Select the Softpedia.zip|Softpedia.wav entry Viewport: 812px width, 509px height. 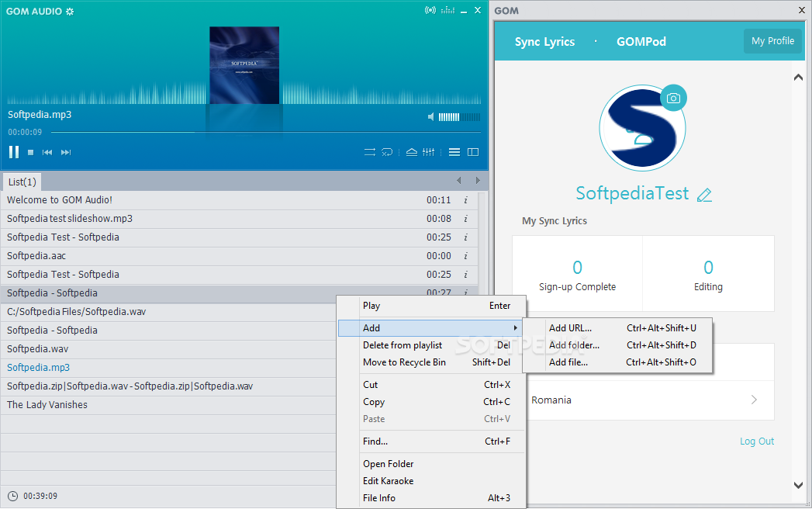coord(169,386)
